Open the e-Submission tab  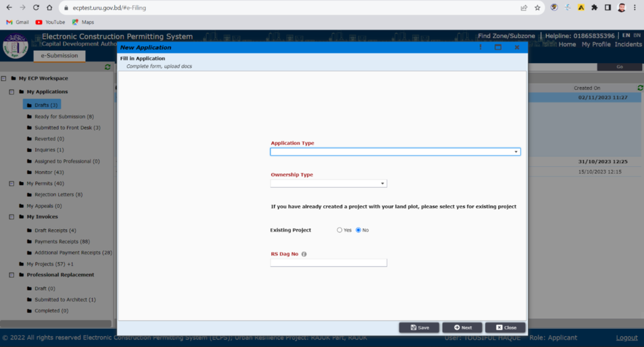click(60, 55)
